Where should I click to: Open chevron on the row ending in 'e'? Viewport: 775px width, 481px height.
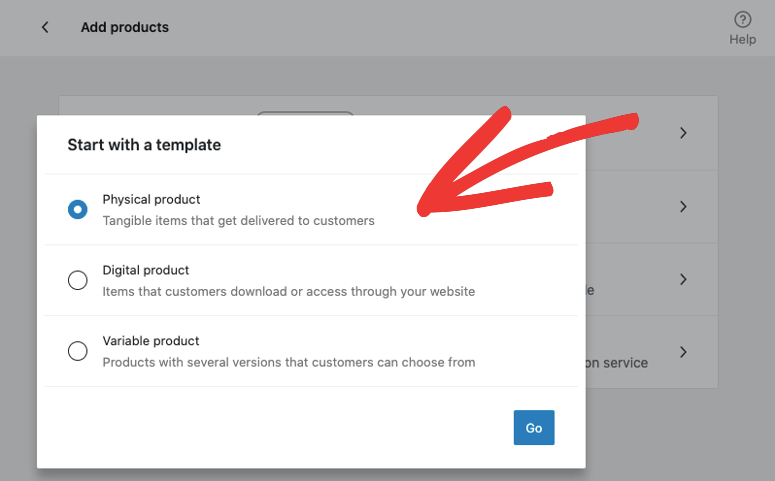(683, 279)
